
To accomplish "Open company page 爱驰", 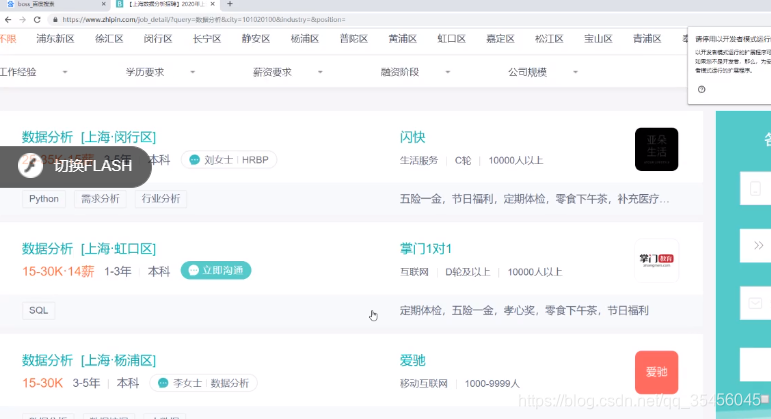I will tap(412, 360).
